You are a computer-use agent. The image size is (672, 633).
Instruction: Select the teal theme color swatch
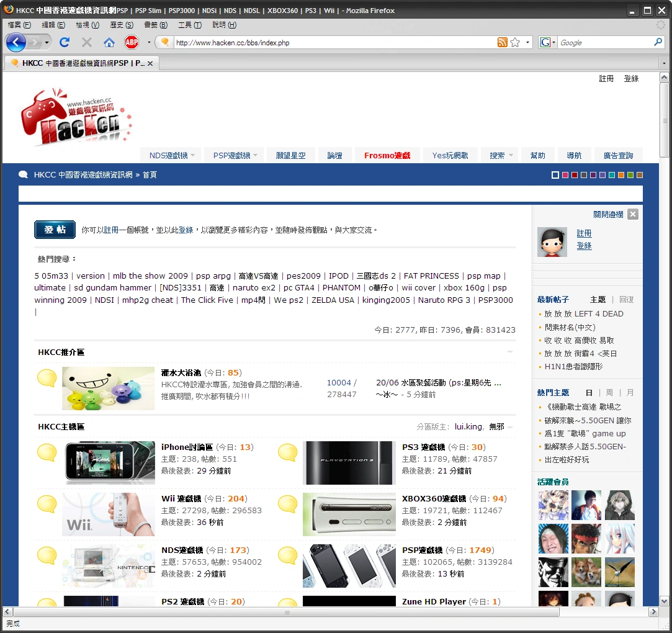pyautogui.click(x=612, y=175)
